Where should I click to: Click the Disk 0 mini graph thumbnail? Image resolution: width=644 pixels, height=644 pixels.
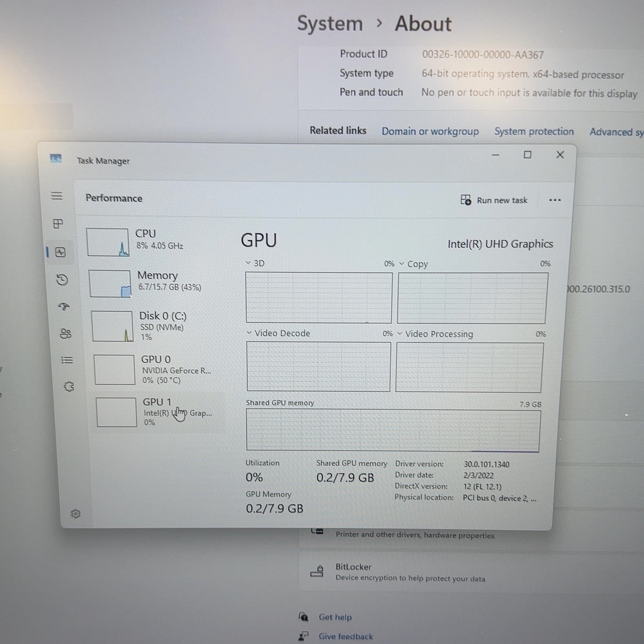pyautogui.click(x=112, y=326)
